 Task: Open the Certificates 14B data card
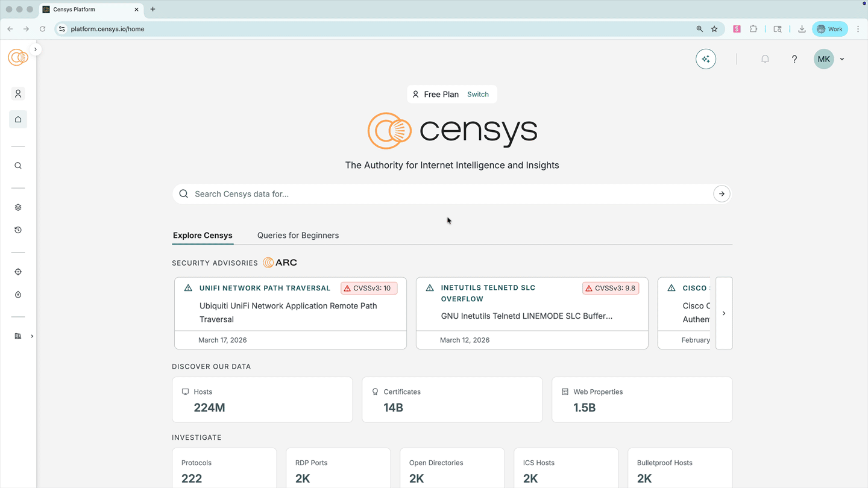(452, 400)
